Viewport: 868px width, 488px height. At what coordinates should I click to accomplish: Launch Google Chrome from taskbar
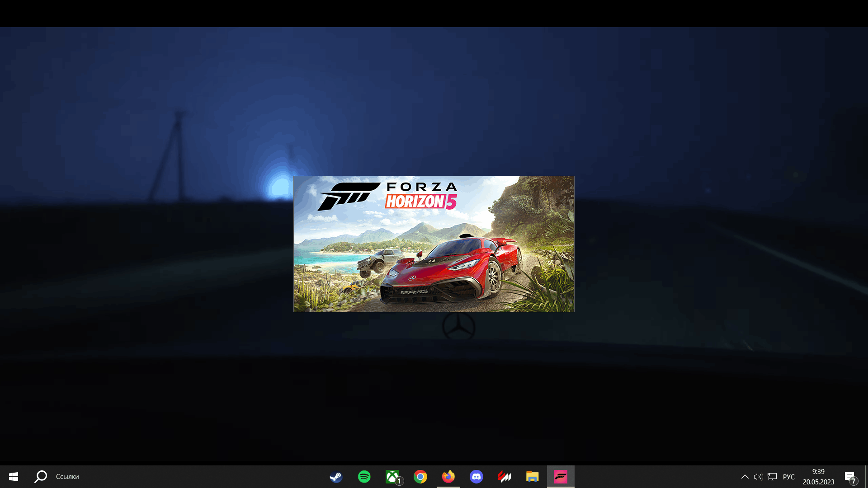pyautogui.click(x=420, y=477)
